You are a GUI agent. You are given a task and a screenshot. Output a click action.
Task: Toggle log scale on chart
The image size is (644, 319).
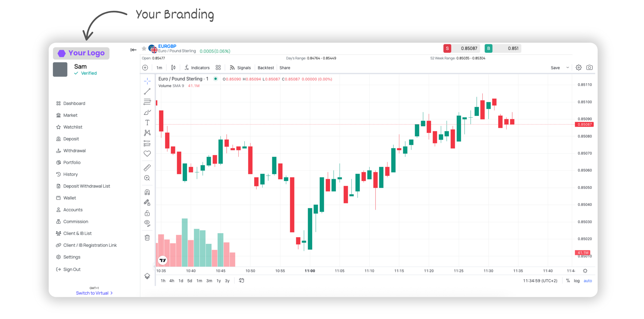pyautogui.click(x=576, y=281)
